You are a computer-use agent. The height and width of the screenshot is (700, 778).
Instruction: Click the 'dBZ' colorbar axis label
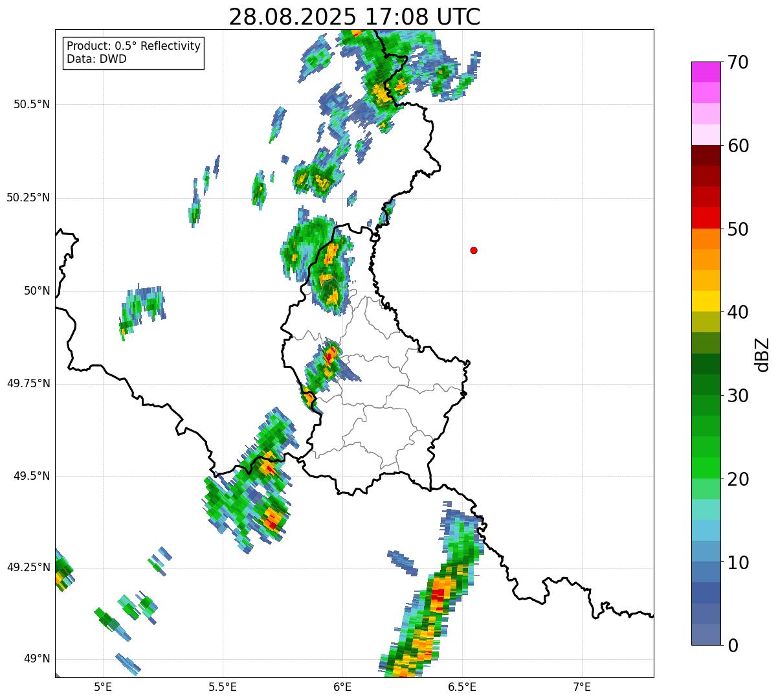(x=762, y=354)
